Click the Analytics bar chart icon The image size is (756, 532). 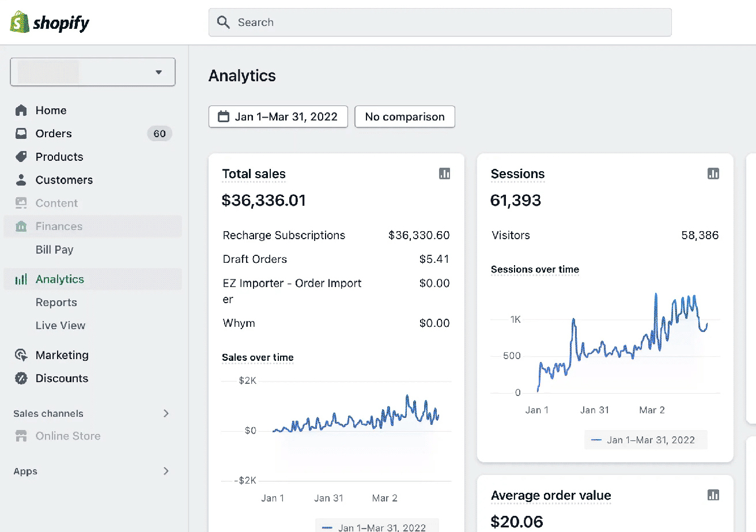pos(21,280)
